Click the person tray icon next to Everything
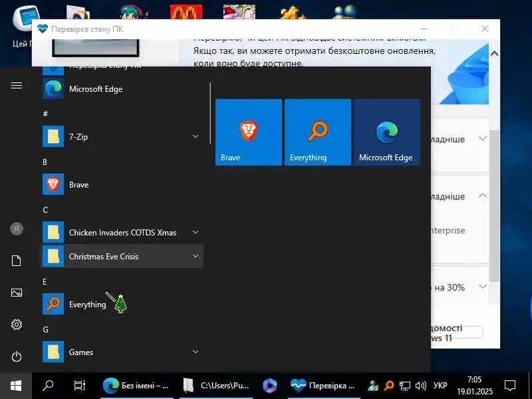The height and width of the screenshot is (399, 532). click(373, 386)
